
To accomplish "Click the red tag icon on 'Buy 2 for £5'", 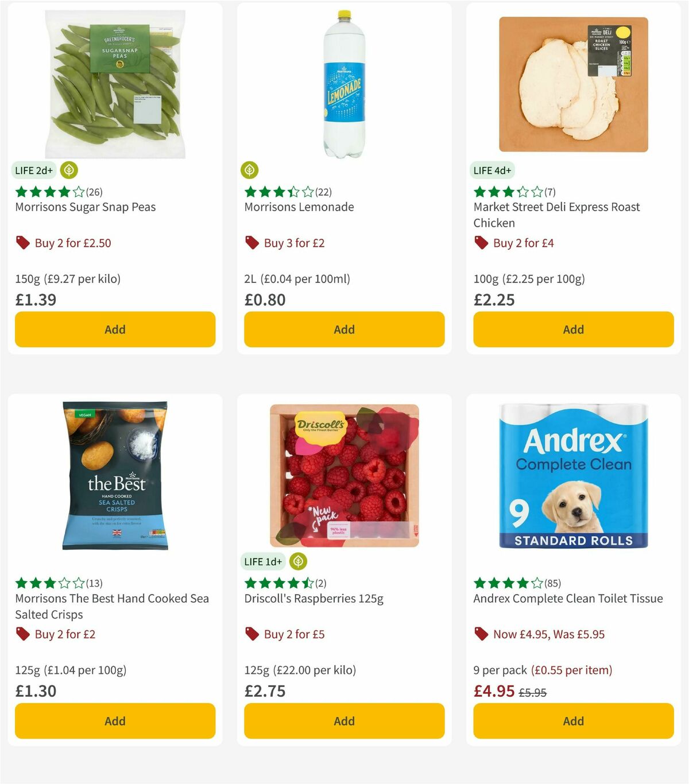I will click(251, 634).
